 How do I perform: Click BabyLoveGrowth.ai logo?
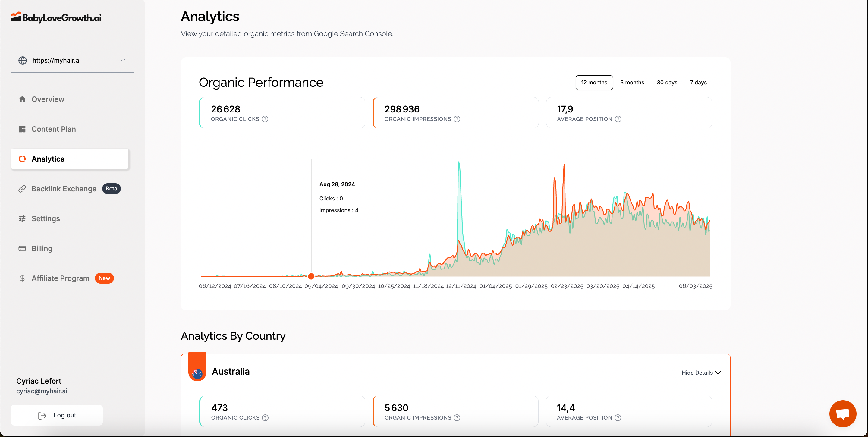point(56,17)
